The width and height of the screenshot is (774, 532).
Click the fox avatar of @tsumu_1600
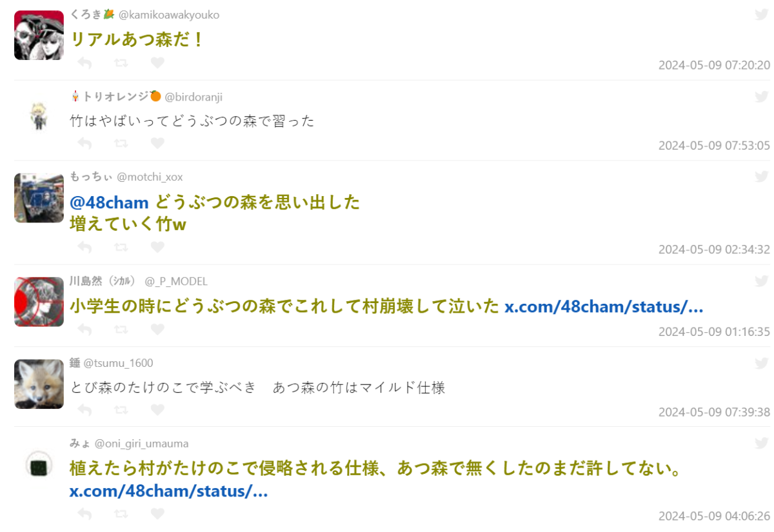point(39,384)
